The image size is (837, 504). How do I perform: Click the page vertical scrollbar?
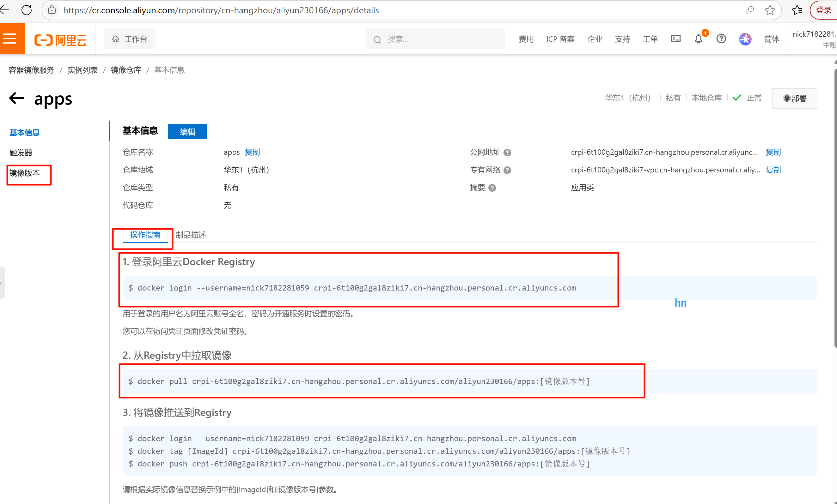click(x=835, y=208)
